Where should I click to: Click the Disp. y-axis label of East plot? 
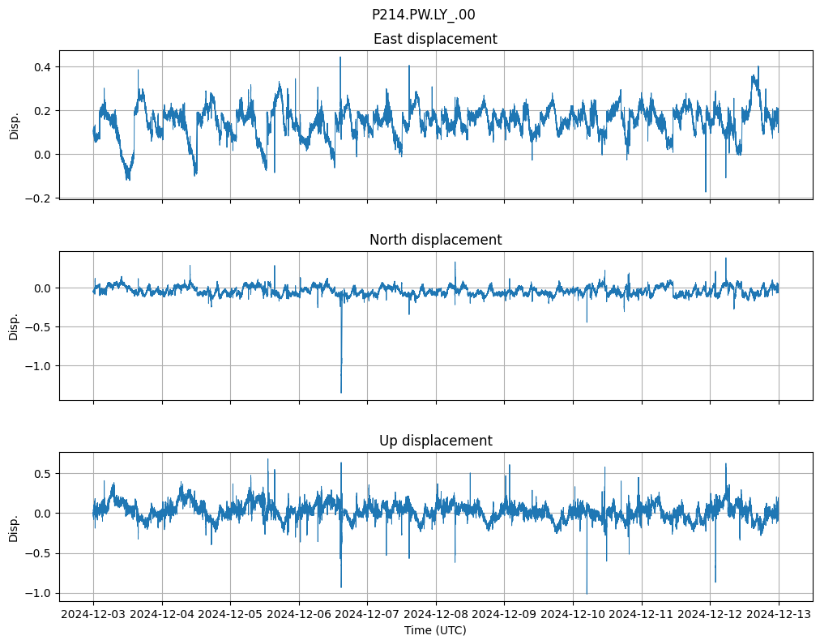tap(14, 126)
